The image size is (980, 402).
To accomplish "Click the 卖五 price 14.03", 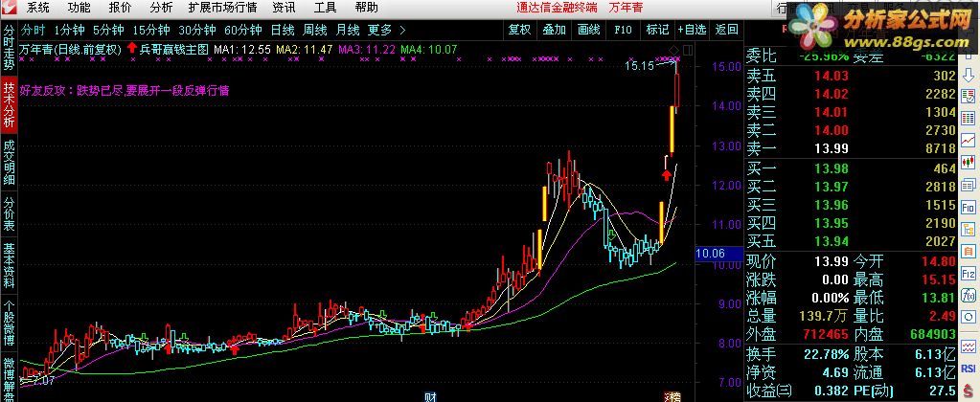I will point(832,77).
